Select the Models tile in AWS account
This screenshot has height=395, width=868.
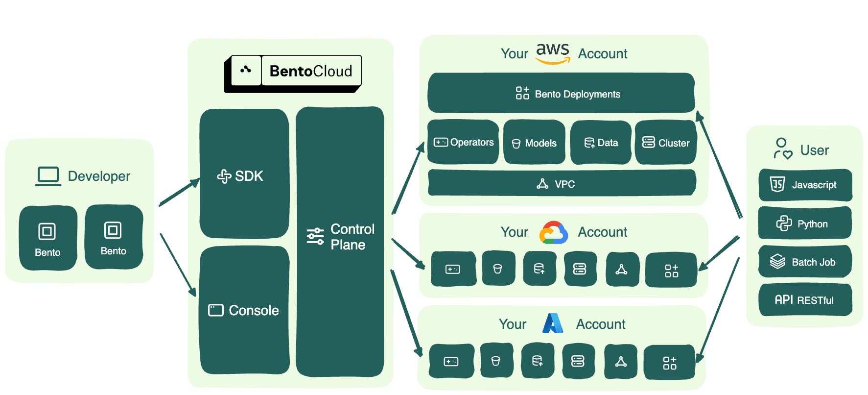coord(534,142)
